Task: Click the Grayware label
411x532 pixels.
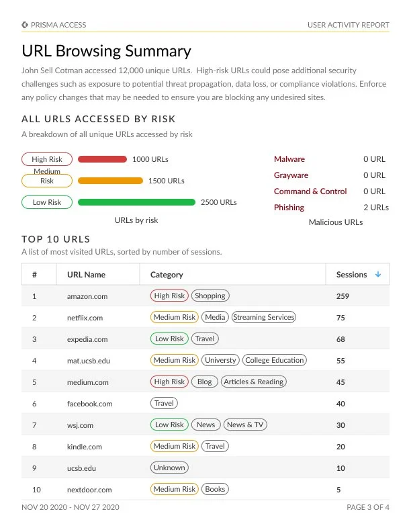Action: coord(291,175)
